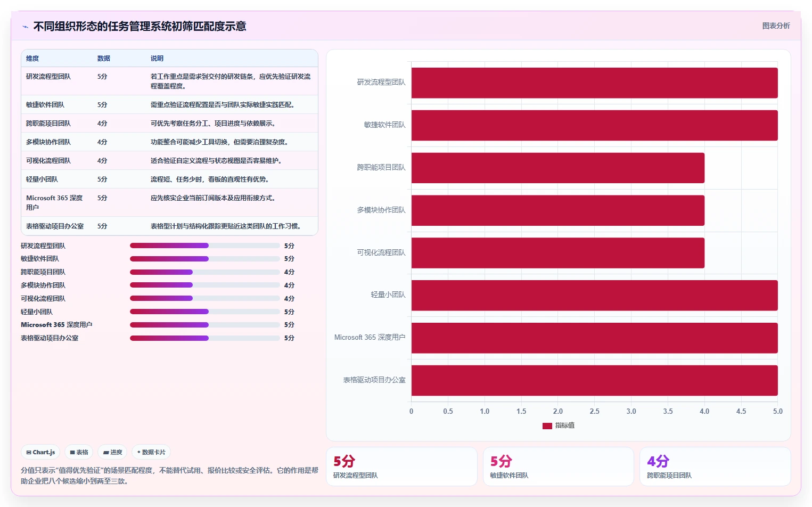This screenshot has width=812, height=507.
Task: Click the 跨职能项目团队 table row name
Action: point(48,124)
